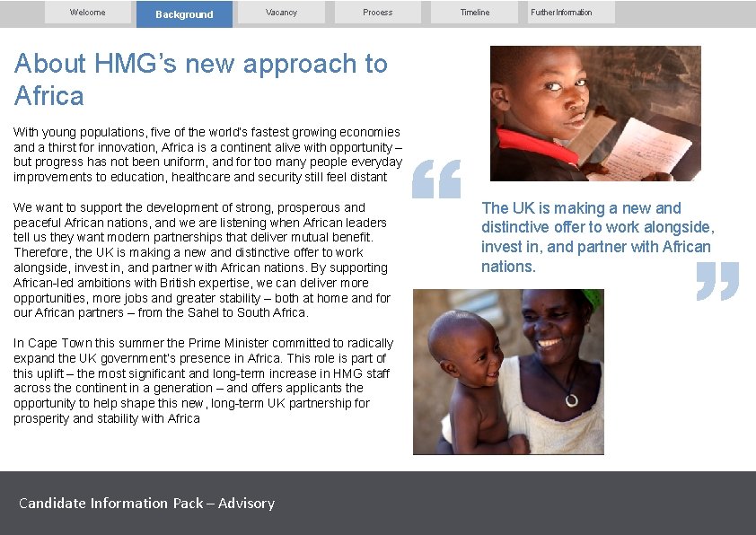
Task: Click the photo of mother and baby
Action: (x=508, y=372)
